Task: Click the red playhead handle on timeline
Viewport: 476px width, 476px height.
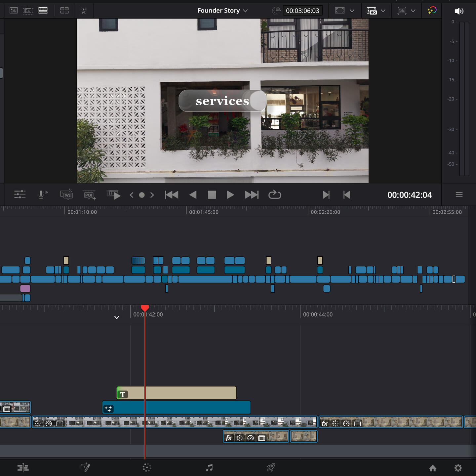Action: click(x=145, y=308)
